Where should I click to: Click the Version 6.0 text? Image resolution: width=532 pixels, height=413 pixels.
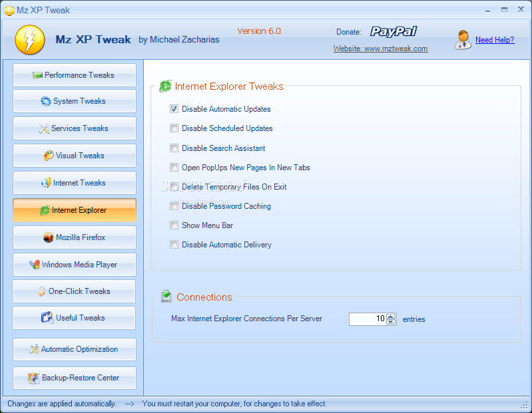pyautogui.click(x=259, y=31)
